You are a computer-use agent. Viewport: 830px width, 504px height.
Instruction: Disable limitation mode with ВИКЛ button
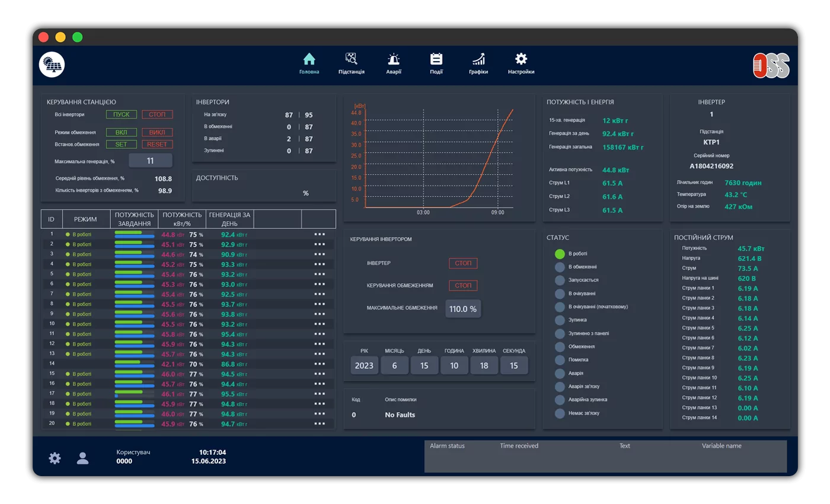tap(157, 132)
